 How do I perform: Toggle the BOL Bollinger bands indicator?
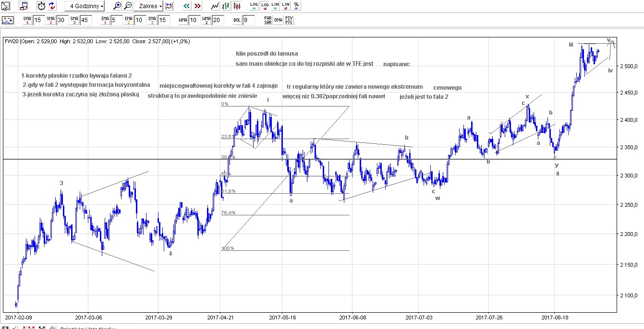click(x=237, y=20)
